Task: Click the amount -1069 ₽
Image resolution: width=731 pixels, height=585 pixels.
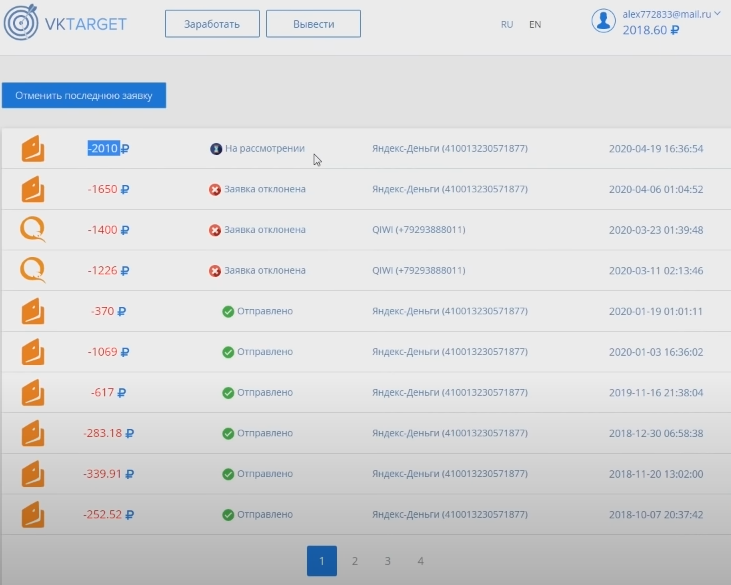Action: point(108,351)
